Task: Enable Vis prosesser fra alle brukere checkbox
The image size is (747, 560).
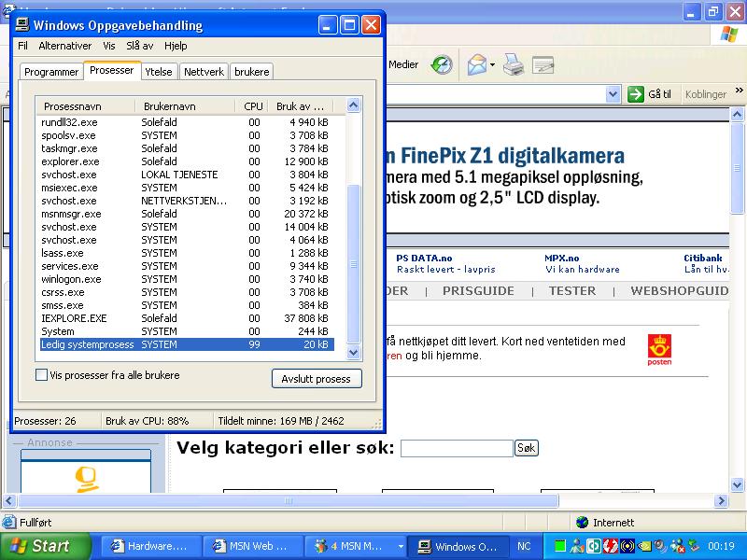Action: (41, 375)
